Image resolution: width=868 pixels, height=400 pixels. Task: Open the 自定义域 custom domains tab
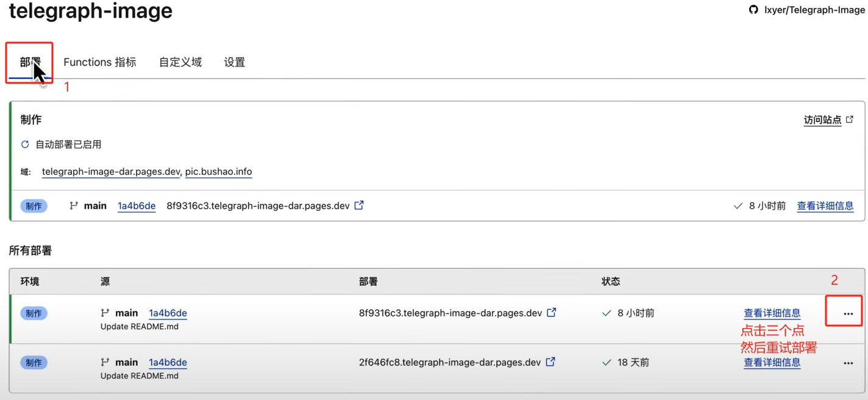tap(180, 62)
